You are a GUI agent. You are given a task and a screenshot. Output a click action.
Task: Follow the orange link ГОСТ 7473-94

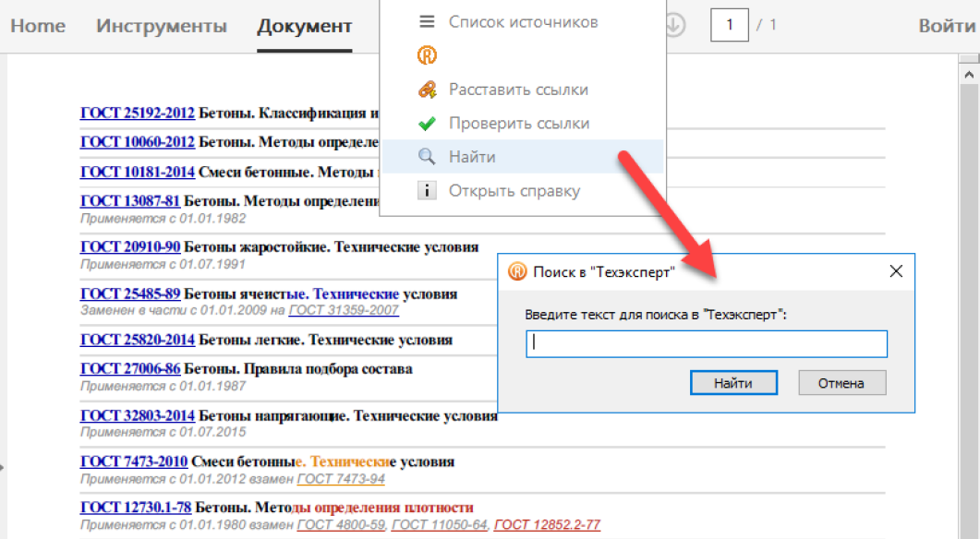tap(341, 479)
